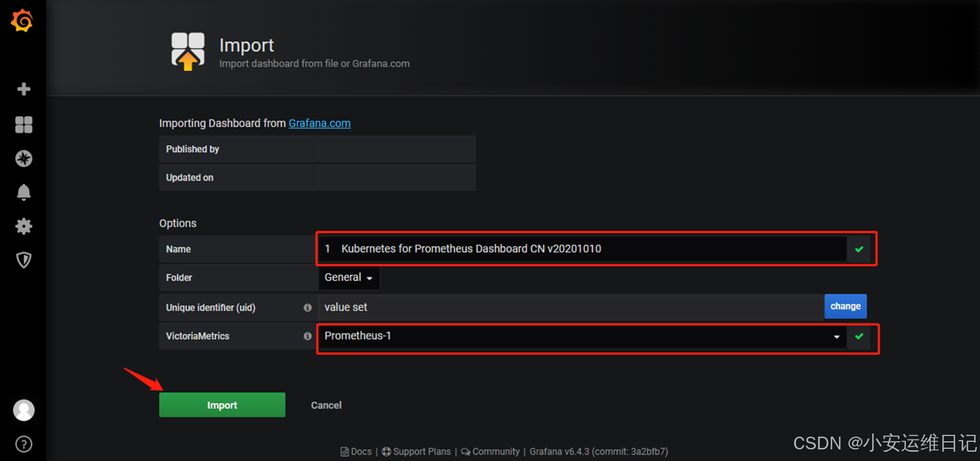Click the Grafana logo icon
Screen dimensions: 980x461
click(22, 21)
